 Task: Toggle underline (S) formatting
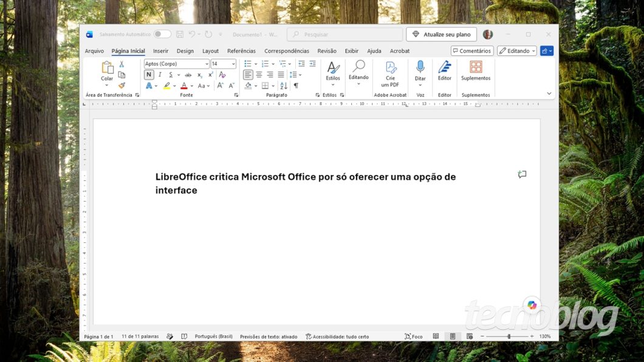(171, 75)
